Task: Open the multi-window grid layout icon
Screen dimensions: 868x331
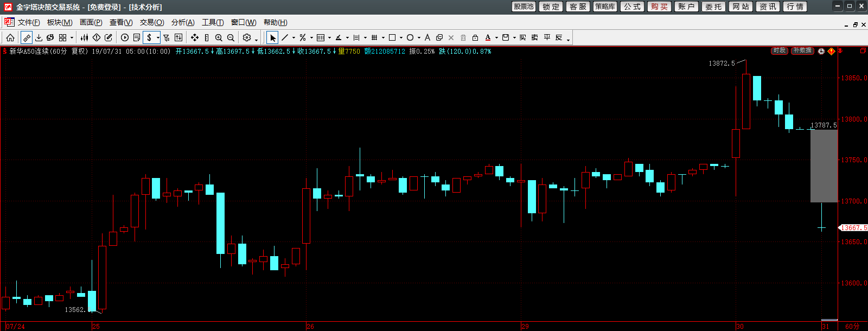Action: click(x=63, y=37)
